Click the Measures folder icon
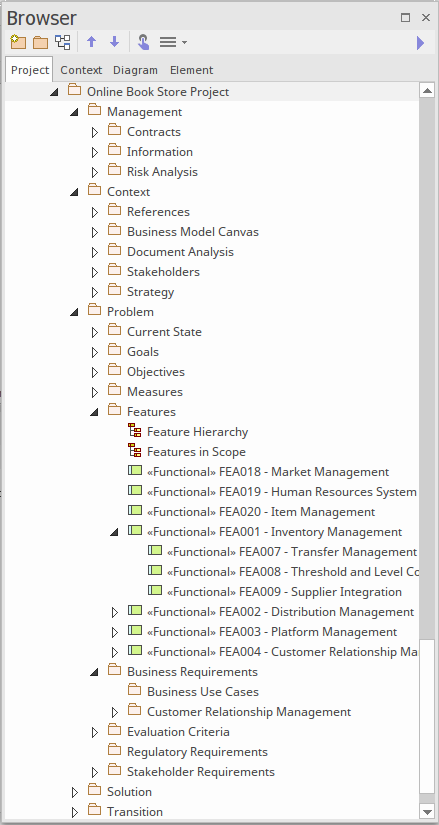 pyautogui.click(x=114, y=390)
